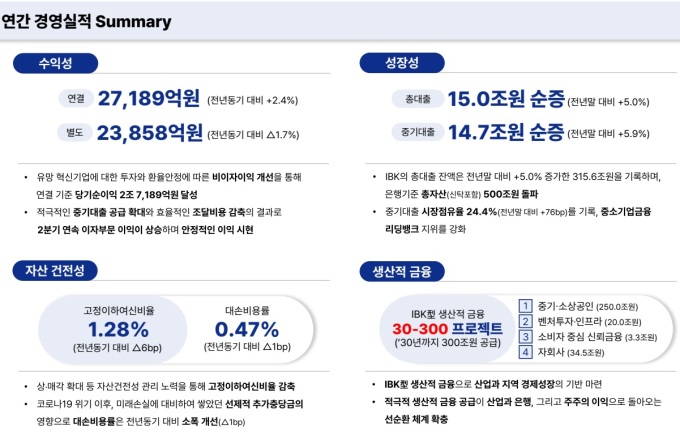This screenshot has width=680, height=435.
Task: Click the 별도 label tag
Action: pos(76,132)
